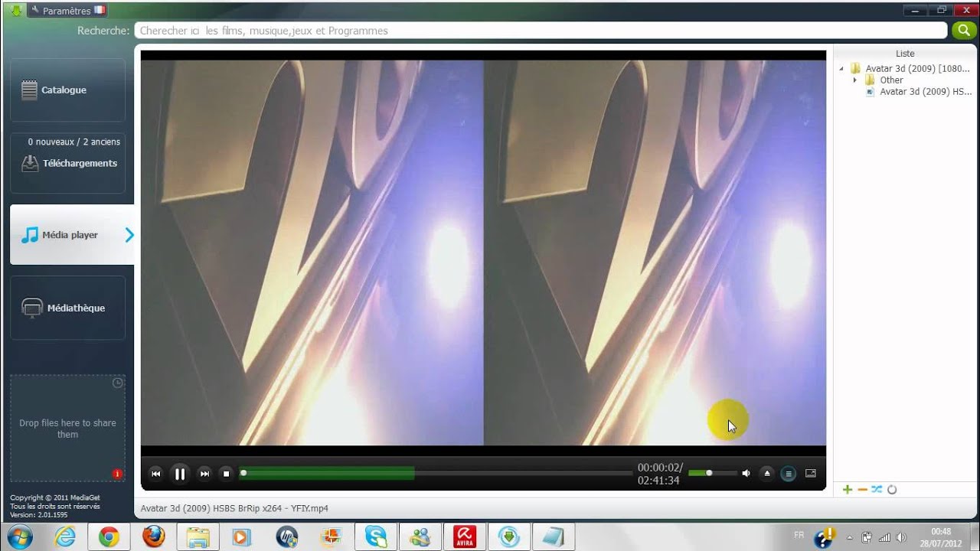This screenshot has height=551, width=980.
Task: Expand the Other folder
Action: click(x=855, y=80)
